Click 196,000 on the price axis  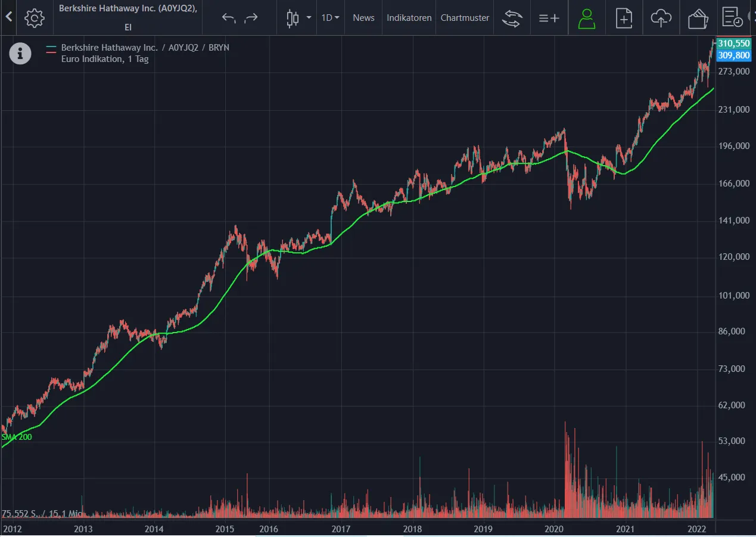735,146
